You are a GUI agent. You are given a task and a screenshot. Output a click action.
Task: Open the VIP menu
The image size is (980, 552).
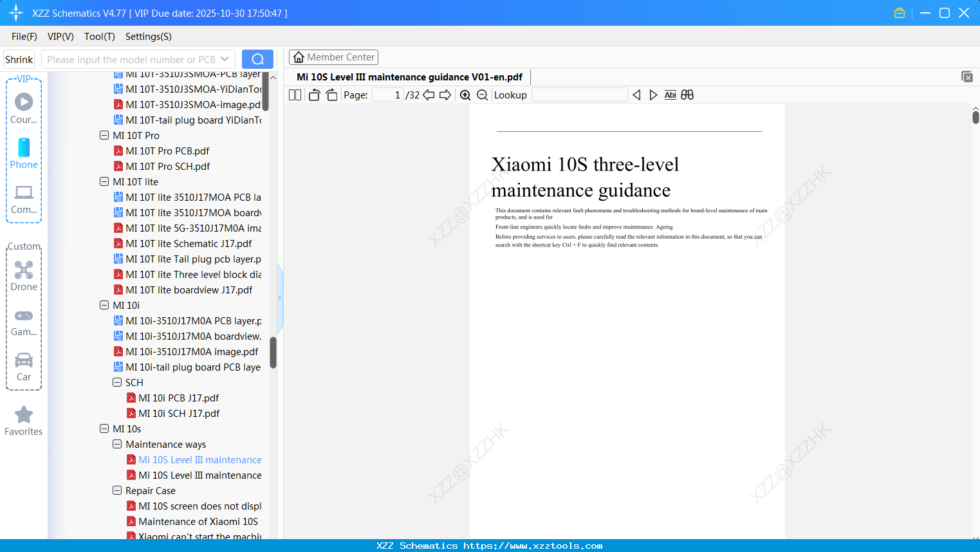(60, 37)
